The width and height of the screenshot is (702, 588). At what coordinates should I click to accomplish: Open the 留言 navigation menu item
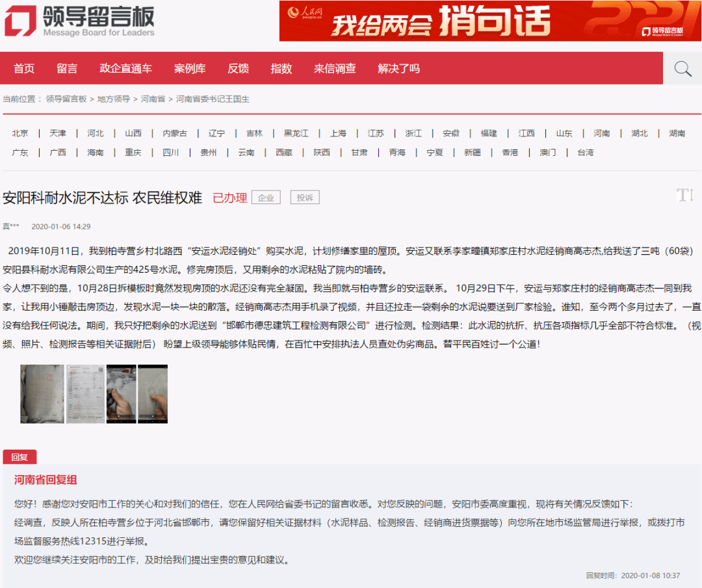point(67,69)
